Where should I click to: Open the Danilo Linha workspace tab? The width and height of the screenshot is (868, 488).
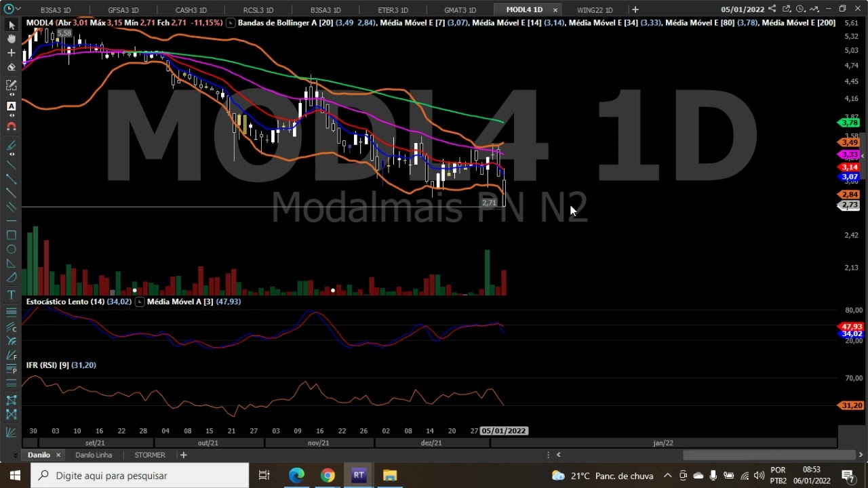pos(94,455)
